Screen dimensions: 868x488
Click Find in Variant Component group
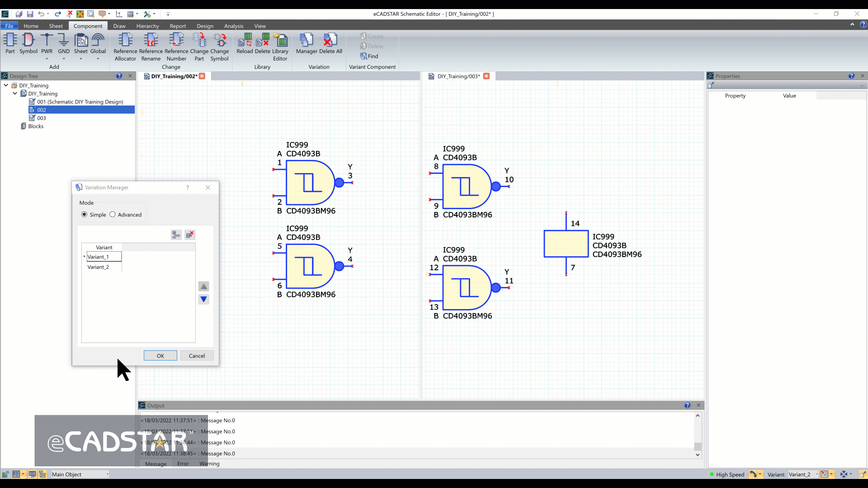(x=369, y=56)
